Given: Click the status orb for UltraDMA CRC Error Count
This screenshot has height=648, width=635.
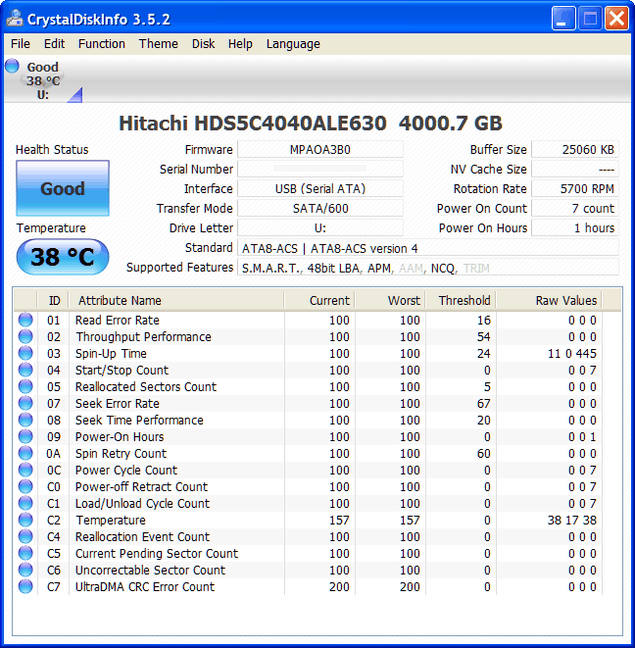Looking at the screenshot, I should 26,586.
